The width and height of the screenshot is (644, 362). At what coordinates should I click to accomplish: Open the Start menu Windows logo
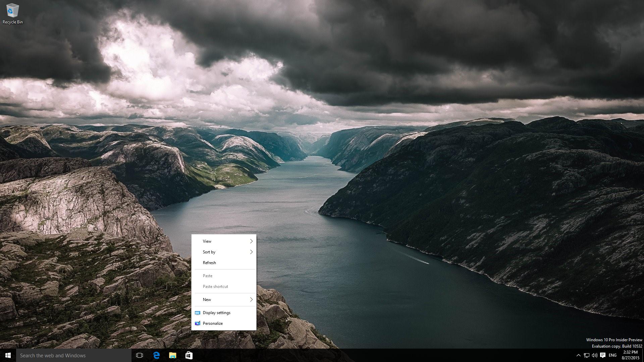point(8,355)
